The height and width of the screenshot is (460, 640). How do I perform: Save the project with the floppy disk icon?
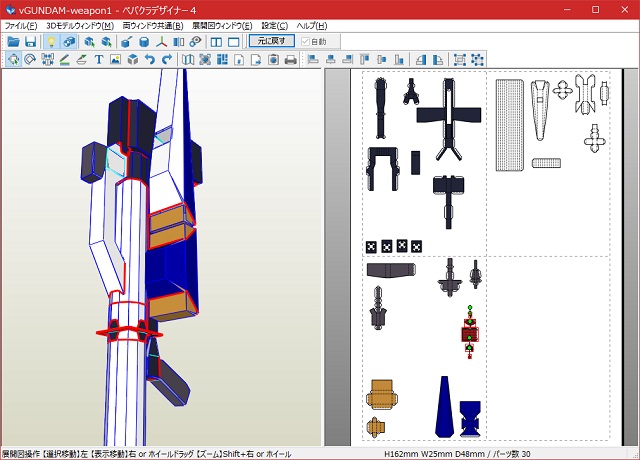(x=31, y=42)
